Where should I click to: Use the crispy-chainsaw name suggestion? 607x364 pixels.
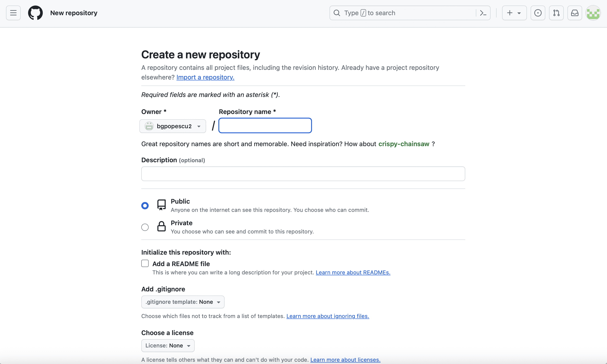404,144
